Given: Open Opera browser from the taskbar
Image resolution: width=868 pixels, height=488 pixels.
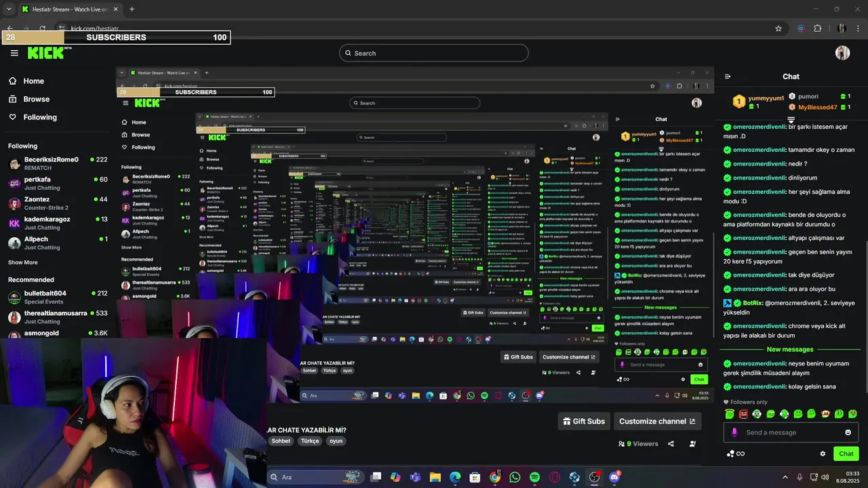Looking at the screenshot, I should click(555, 477).
